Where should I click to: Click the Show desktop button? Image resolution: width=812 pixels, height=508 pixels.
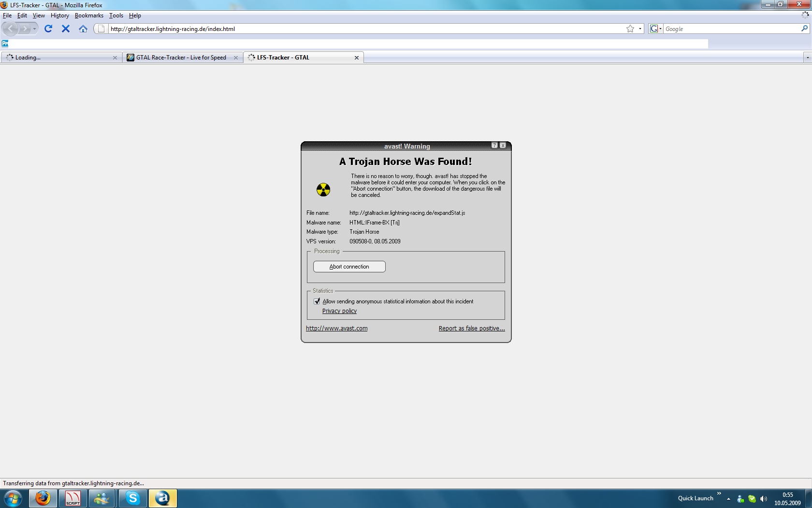click(808, 499)
